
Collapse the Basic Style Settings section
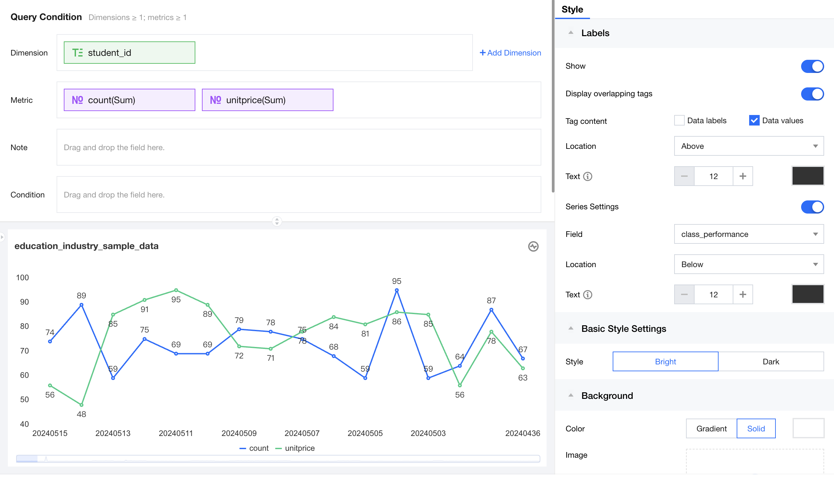click(571, 329)
